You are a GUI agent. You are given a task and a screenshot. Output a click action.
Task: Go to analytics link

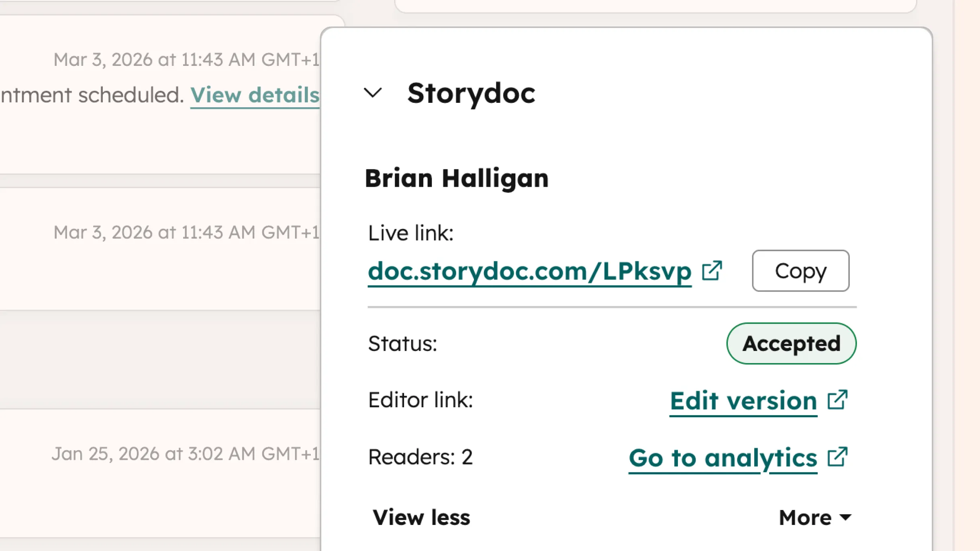pyautogui.click(x=723, y=458)
